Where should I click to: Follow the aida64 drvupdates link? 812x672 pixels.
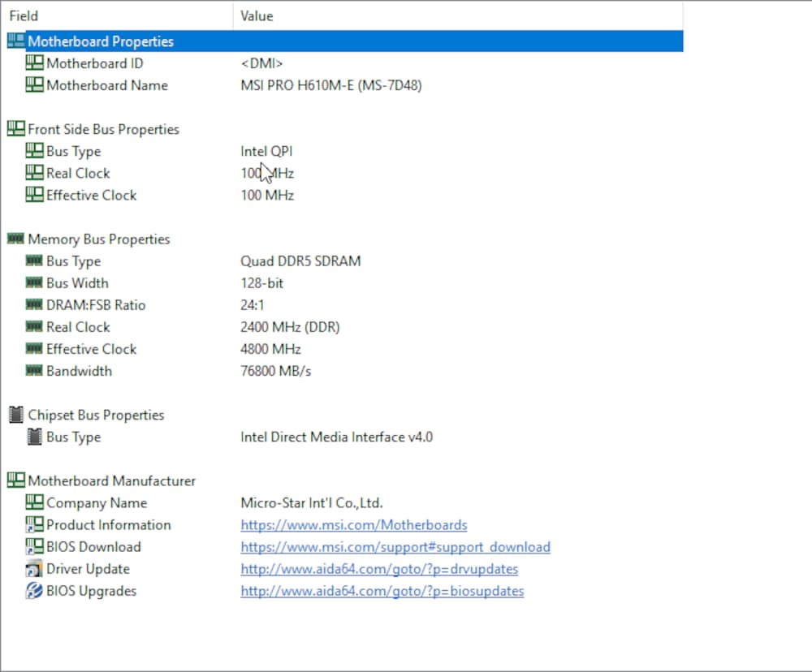click(379, 569)
